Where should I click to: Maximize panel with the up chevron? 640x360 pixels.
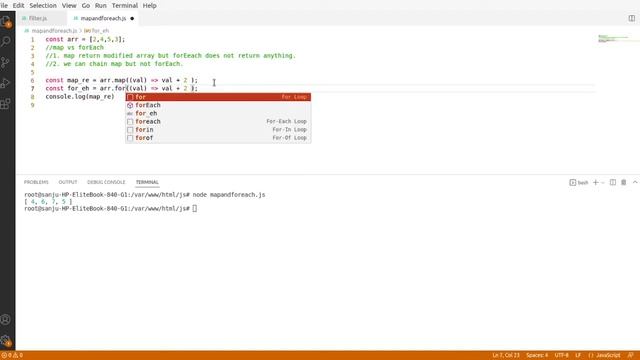tap(635, 182)
